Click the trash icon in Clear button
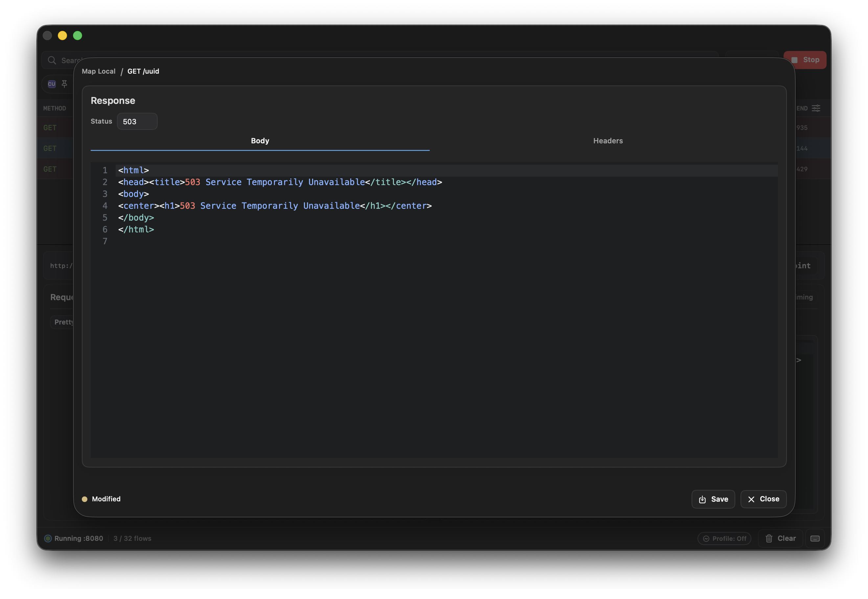The width and height of the screenshot is (868, 599). point(769,538)
